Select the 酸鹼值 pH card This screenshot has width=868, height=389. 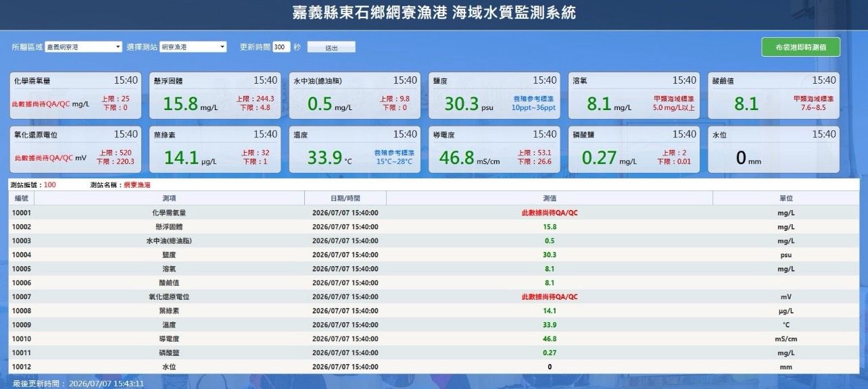point(773,95)
